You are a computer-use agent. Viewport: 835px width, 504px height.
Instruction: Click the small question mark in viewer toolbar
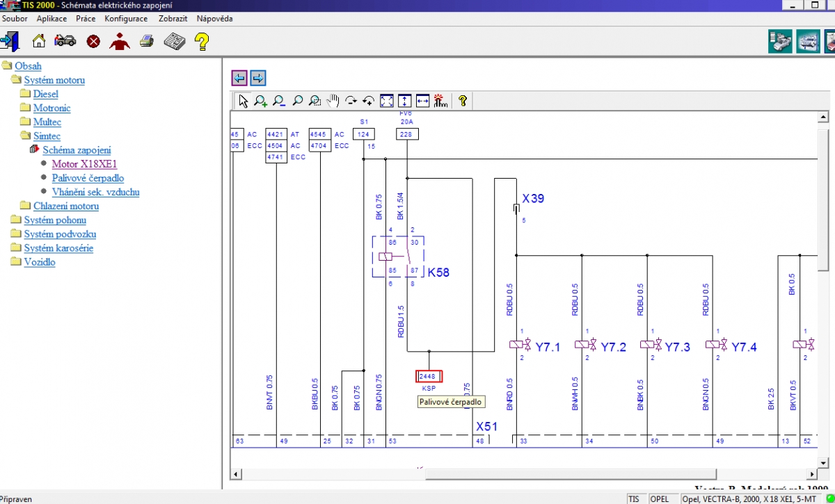click(x=462, y=101)
